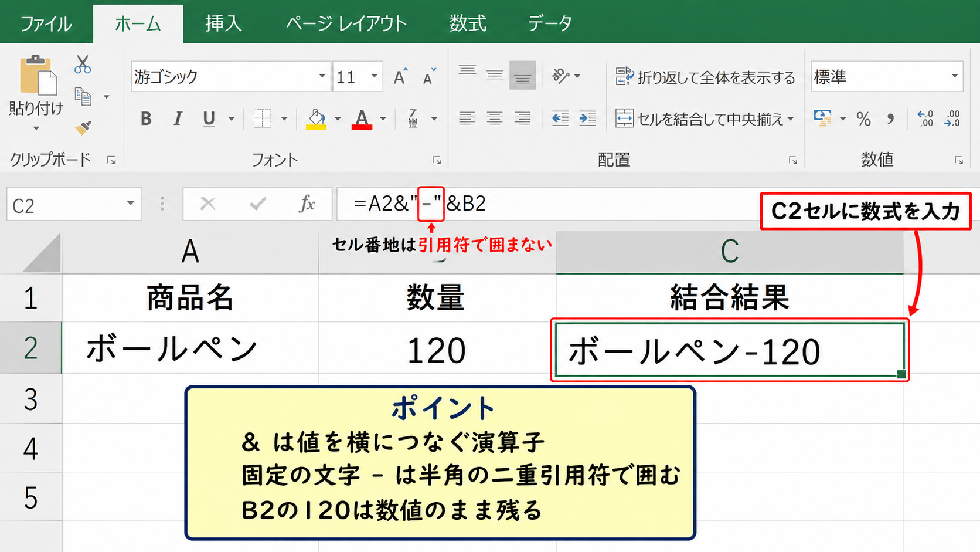
Task: Open font color dropdown arrow
Action: [x=383, y=119]
